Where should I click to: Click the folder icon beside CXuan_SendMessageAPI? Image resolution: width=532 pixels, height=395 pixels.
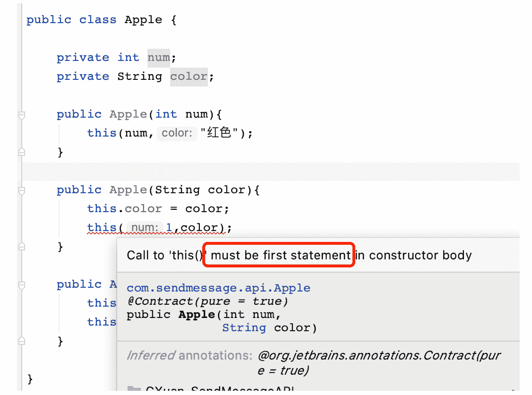pos(134,390)
